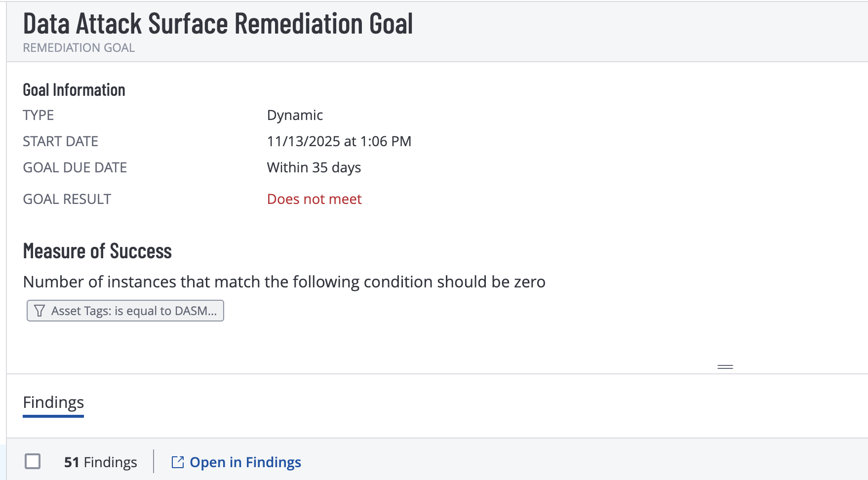Screen dimensions: 868x480
Task: Click the Data Attack Surface Remediation Goal title
Action: [x=218, y=24]
